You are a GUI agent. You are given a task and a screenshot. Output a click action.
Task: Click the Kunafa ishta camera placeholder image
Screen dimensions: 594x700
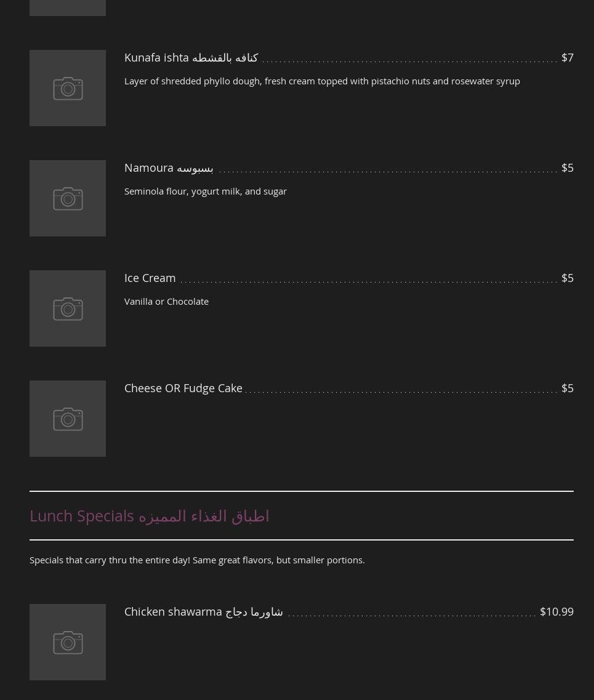(68, 88)
